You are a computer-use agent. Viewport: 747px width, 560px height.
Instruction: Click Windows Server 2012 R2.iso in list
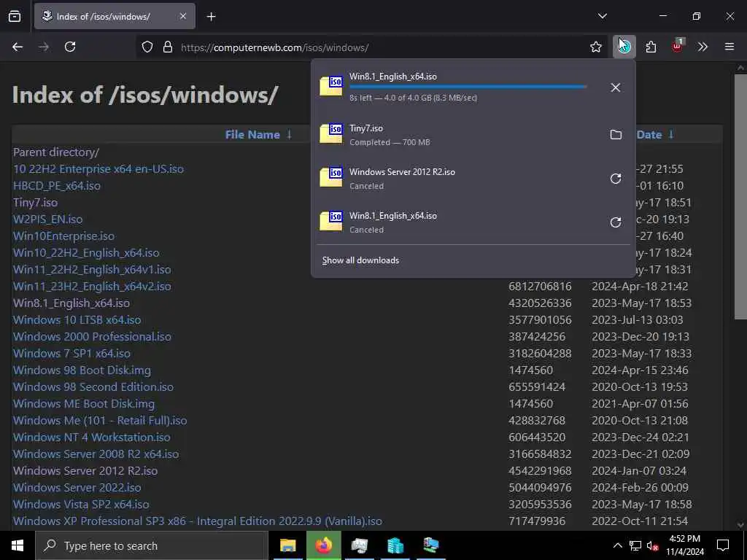tap(85, 470)
